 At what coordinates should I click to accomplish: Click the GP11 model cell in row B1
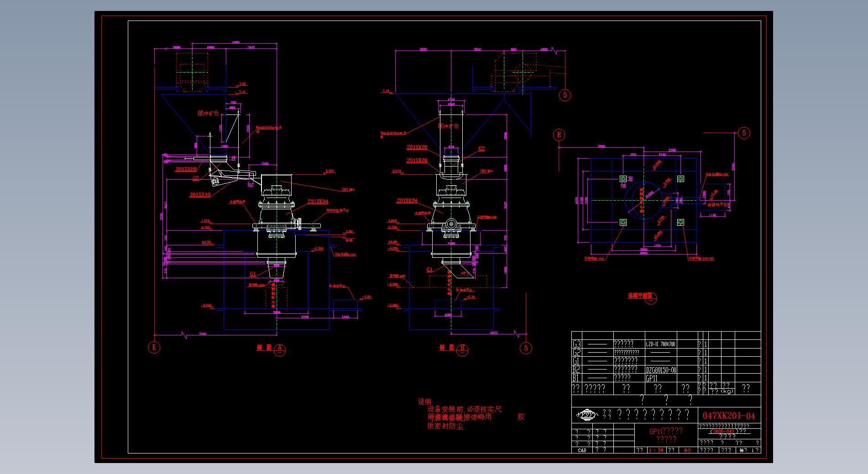coord(652,378)
